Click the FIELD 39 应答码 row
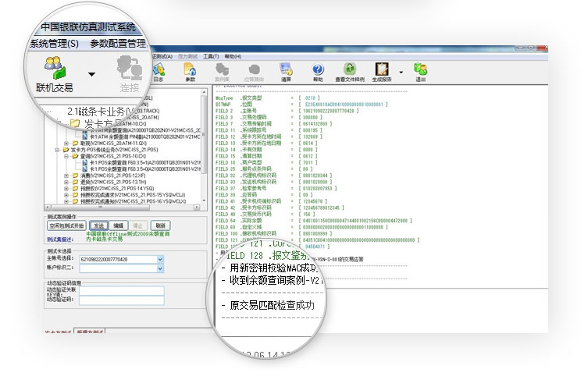588x383 pixels. [265, 195]
